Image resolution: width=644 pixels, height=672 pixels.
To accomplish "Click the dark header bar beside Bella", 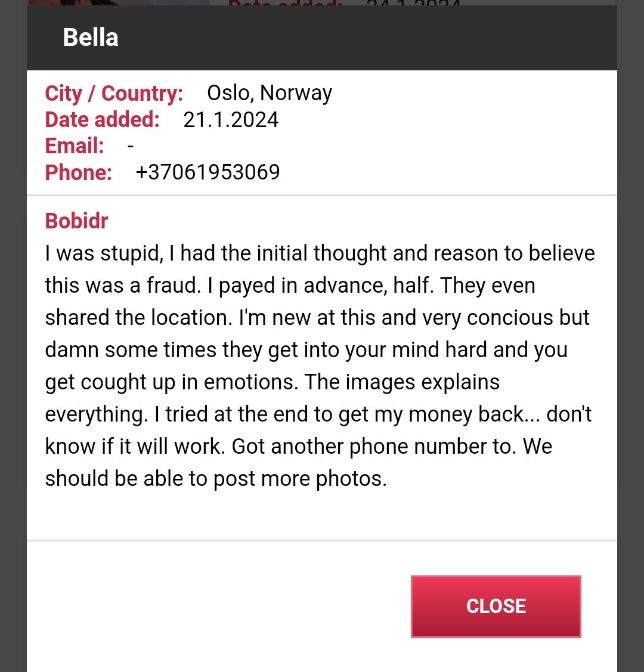I will [x=364, y=38].
